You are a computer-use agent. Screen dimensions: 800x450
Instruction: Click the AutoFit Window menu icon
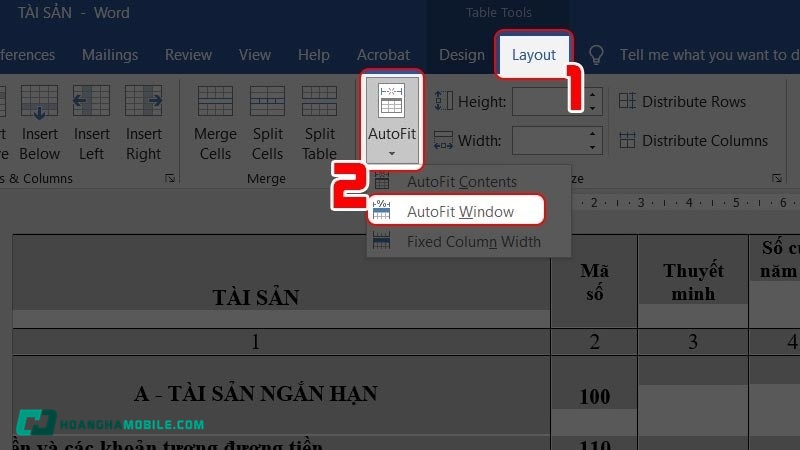pos(381,210)
